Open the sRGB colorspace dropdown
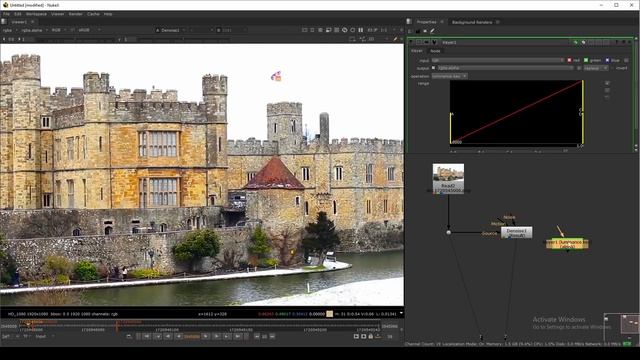Viewport: 640px width, 360px height. (x=89, y=30)
